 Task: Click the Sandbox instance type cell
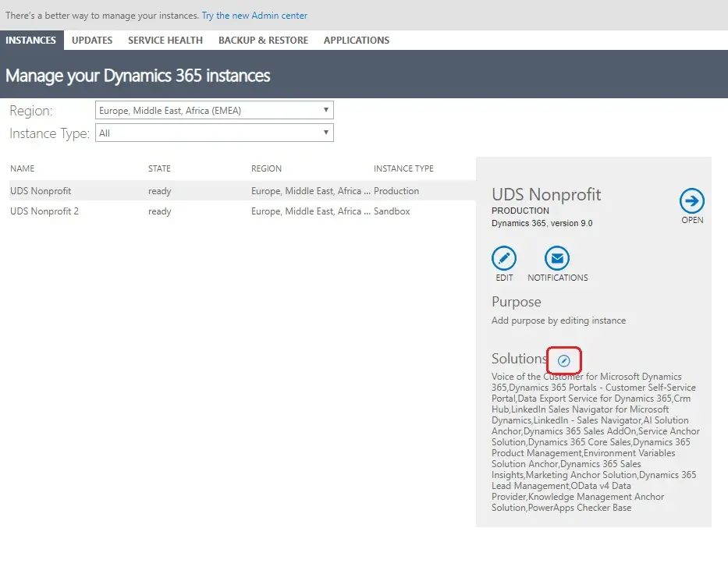pyautogui.click(x=392, y=211)
